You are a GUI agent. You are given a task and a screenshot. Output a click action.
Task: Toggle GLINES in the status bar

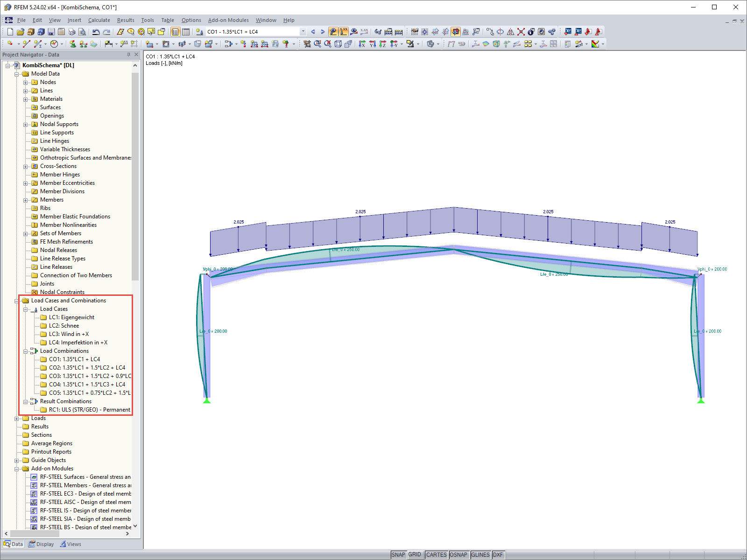(x=480, y=555)
